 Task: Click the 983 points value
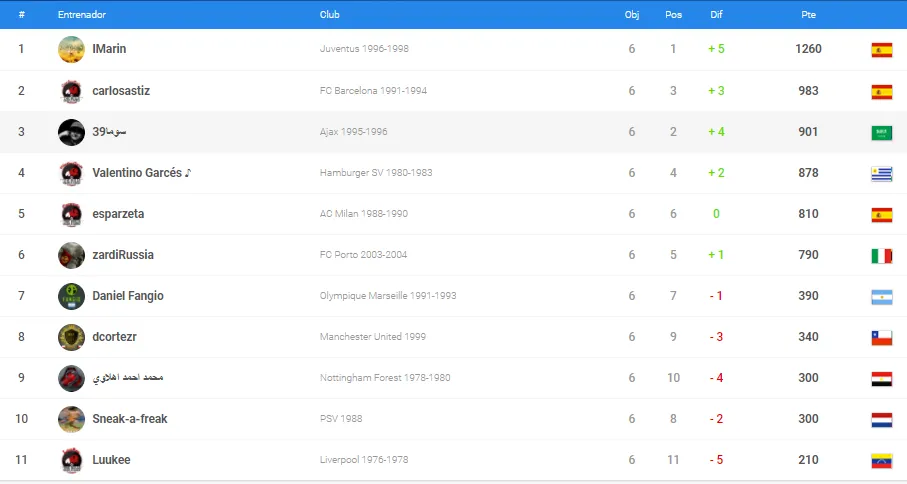click(808, 91)
